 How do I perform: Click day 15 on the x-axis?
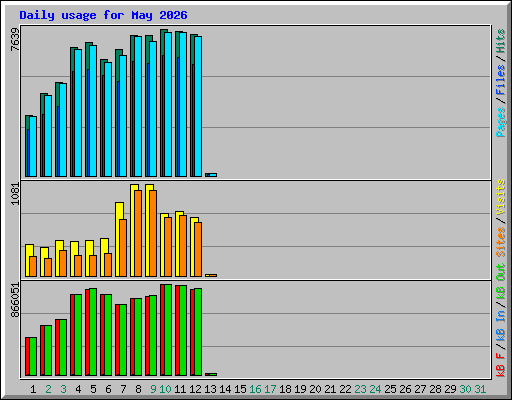240,389
